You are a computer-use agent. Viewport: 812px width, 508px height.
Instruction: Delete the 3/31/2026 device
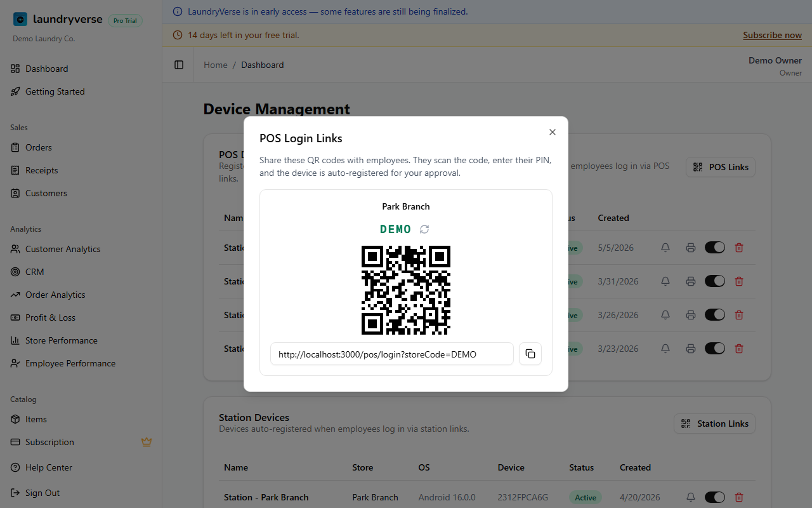(739, 281)
